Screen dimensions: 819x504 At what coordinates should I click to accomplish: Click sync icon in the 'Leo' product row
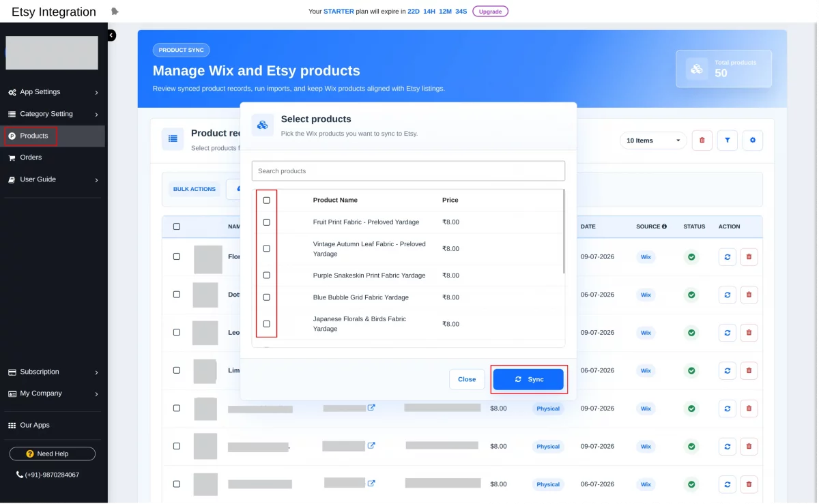pos(728,333)
